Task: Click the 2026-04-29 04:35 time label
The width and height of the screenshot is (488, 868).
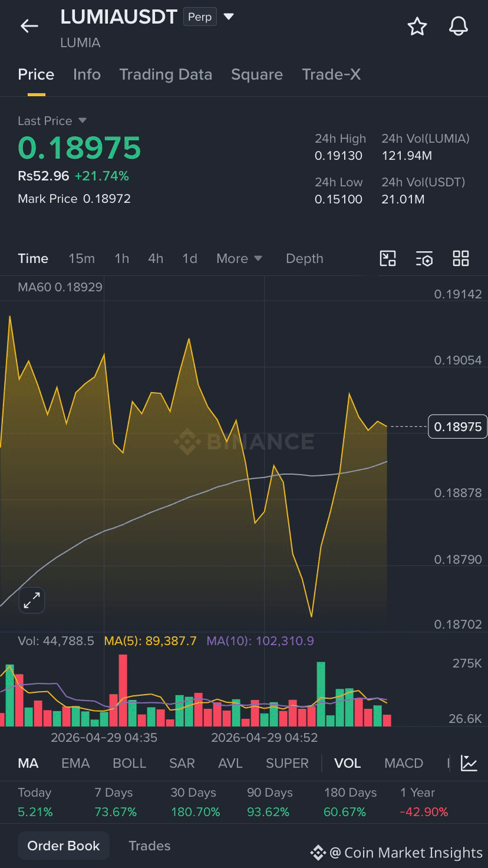Action: [x=104, y=737]
